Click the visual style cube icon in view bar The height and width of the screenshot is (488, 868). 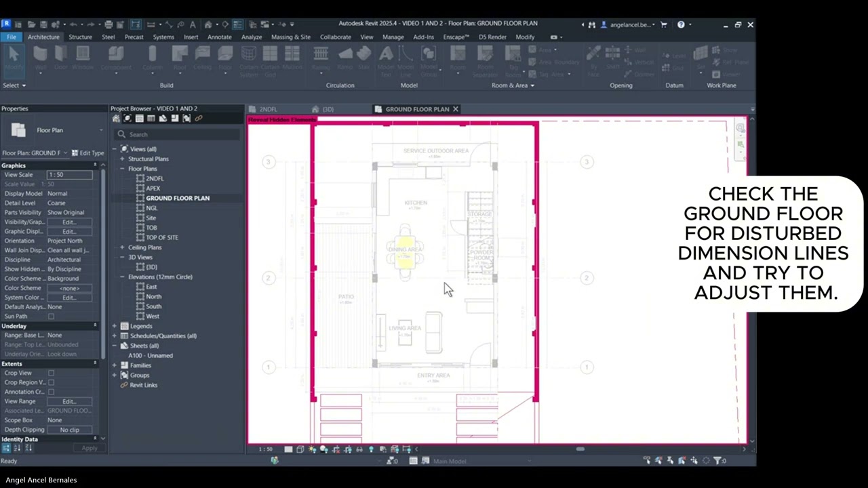tap(300, 449)
